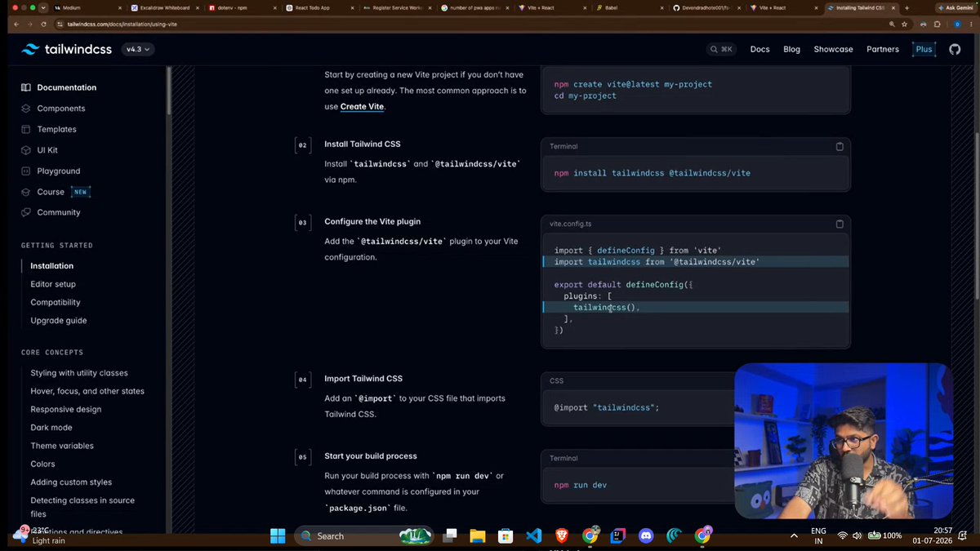Show hidden system tray icons

795,535
